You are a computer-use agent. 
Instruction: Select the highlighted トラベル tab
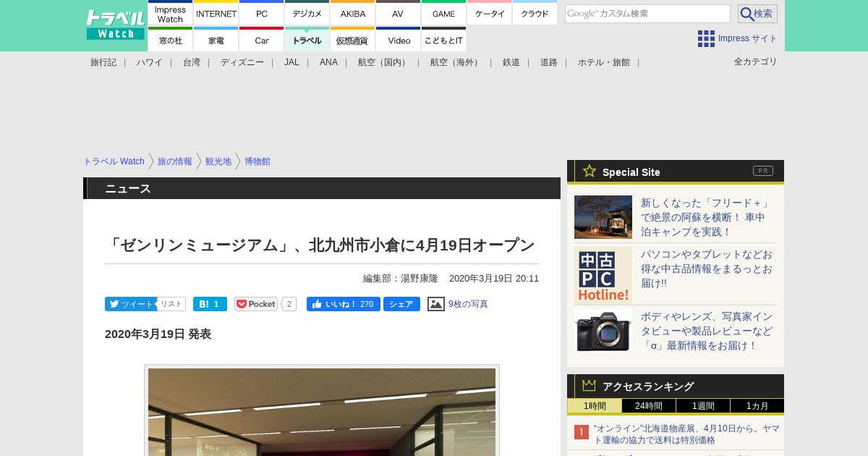(307, 40)
